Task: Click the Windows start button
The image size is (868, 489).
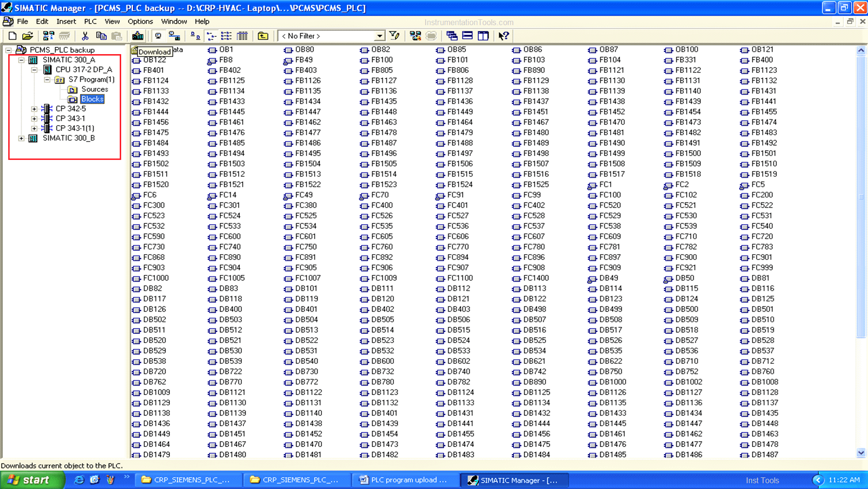Action: click(x=33, y=480)
